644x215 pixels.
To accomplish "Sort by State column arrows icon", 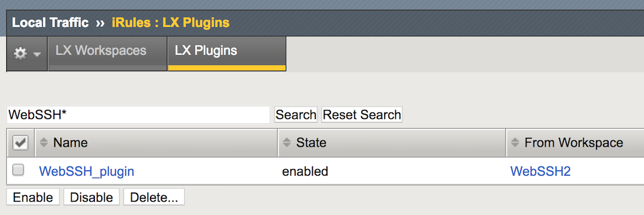I will (286, 143).
